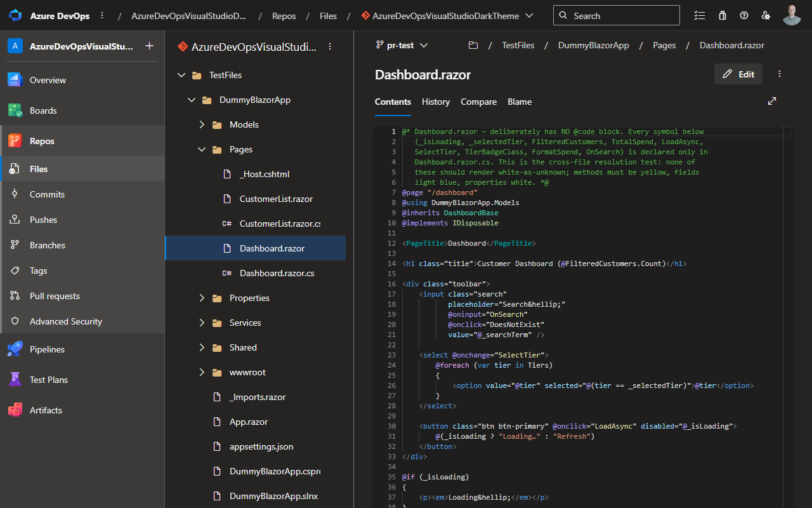Click the TestFiles breadcrumb in file path

(x=518, y=46)
